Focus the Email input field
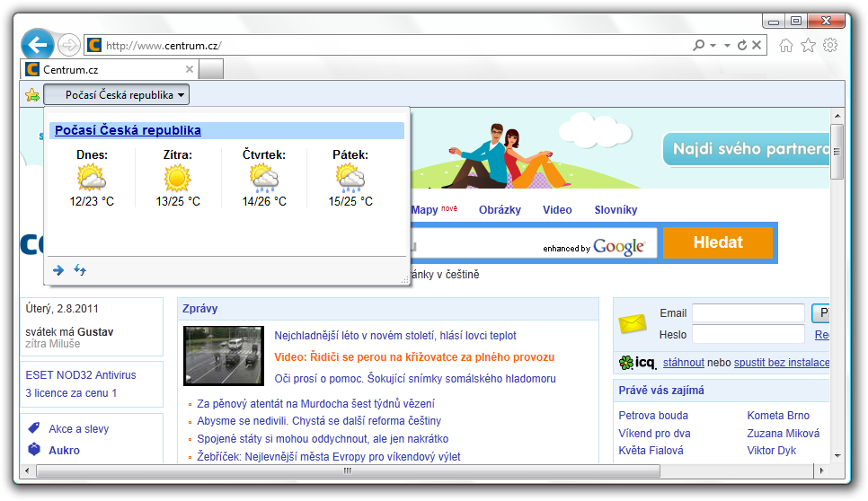Image resolution: width=868 pixels, height=501 pixels. tap(748, 313)
